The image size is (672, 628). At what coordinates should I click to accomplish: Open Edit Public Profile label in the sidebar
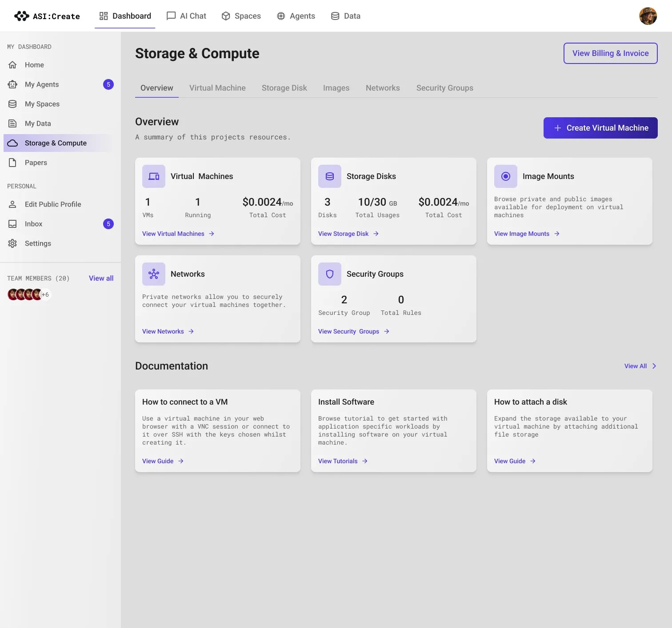[53, 204]
